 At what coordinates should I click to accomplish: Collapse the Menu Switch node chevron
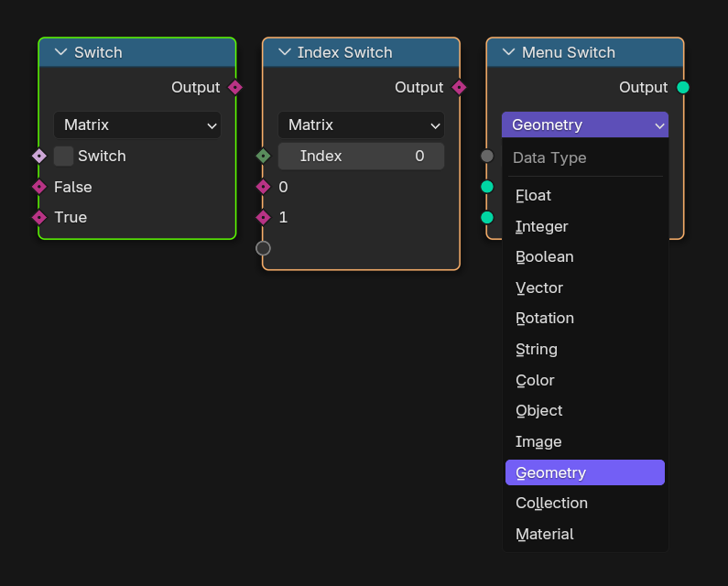(x=509, y=52)
